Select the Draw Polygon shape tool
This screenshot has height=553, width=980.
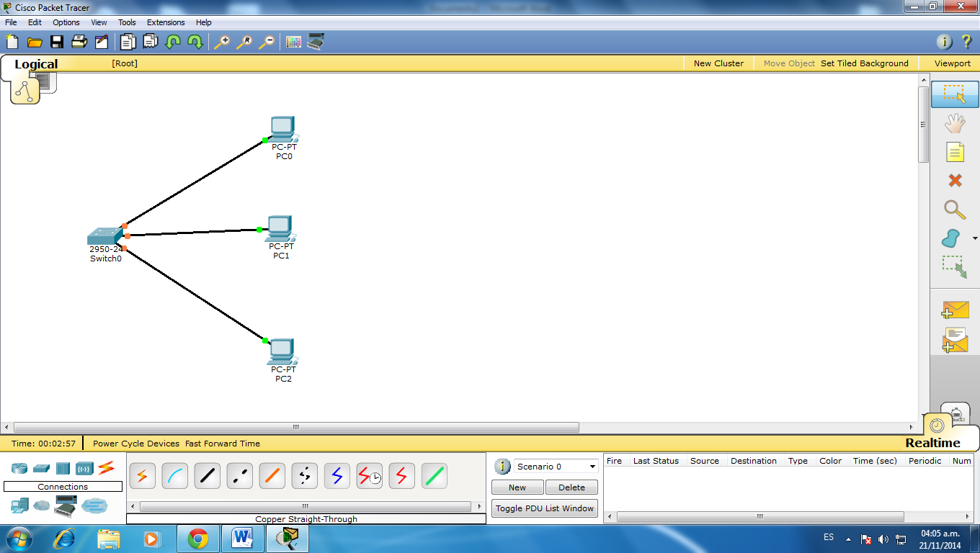(x=951, y=238)
